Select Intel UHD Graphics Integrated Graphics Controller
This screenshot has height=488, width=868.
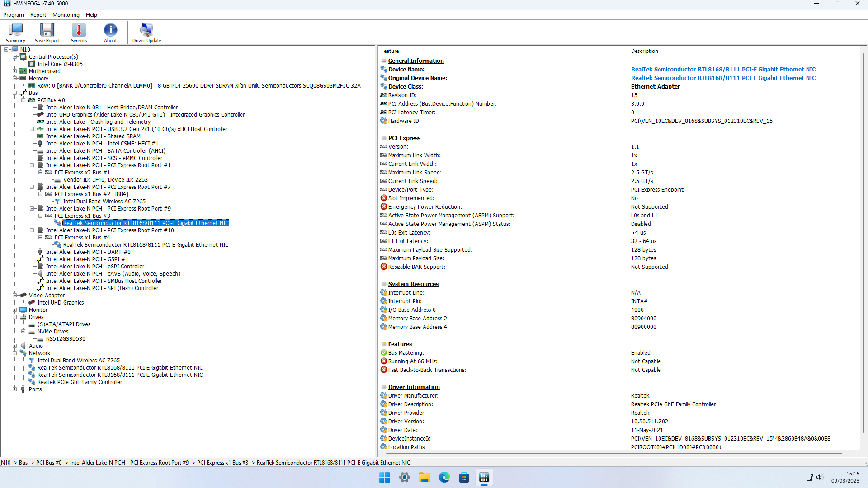pyautogui.click(x=145, y=115)
